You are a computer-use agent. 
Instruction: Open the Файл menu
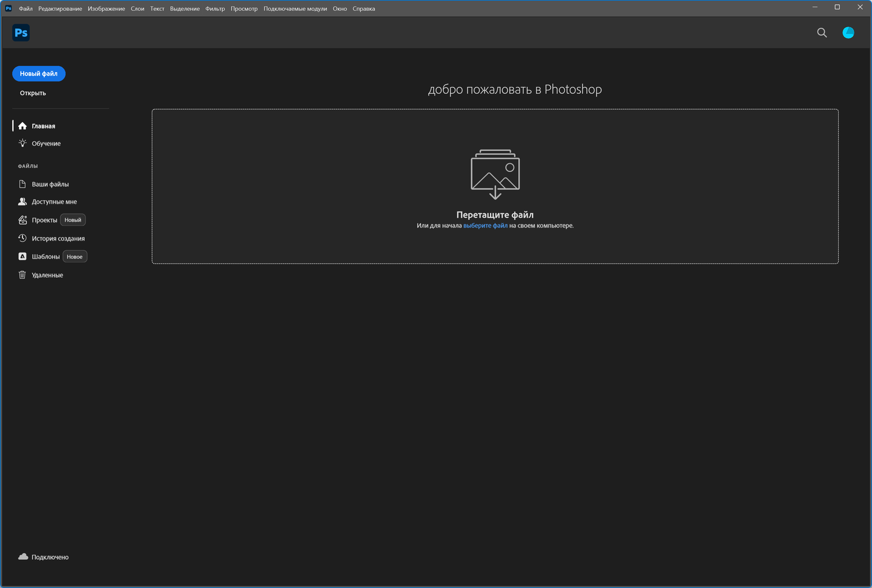click(25, 9)
